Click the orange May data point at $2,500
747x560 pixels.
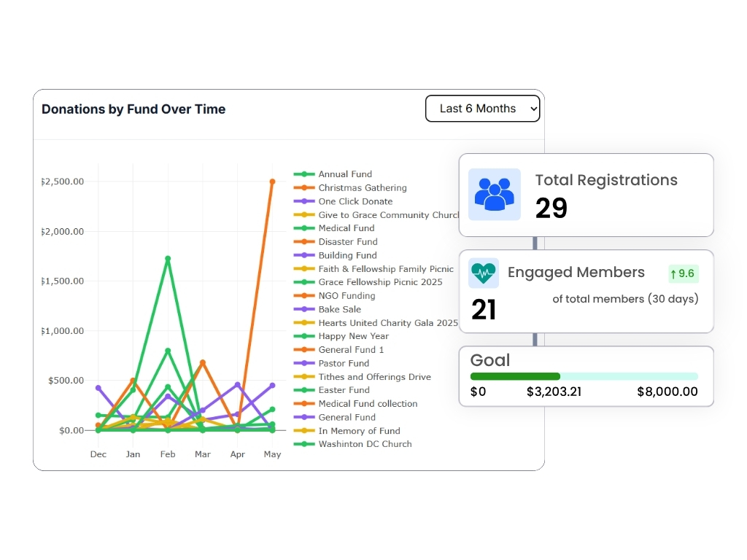[x=273, y=182]
